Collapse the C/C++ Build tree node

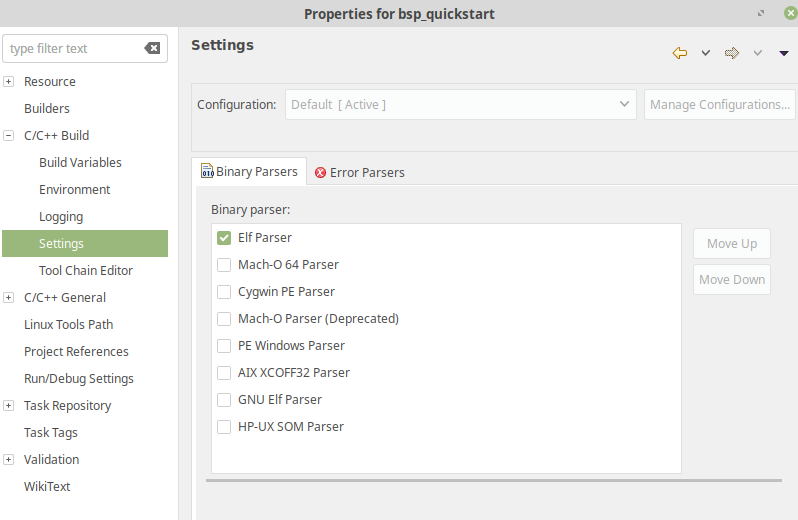click(x=9, y=135)
